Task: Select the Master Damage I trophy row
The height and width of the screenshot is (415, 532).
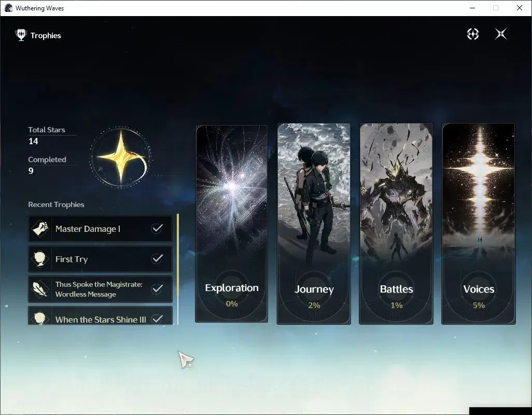Action: pyautogui.click(x=100, y=229)
